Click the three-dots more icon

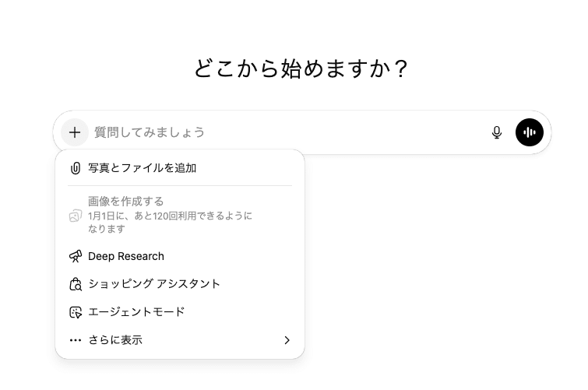(76, 340)
